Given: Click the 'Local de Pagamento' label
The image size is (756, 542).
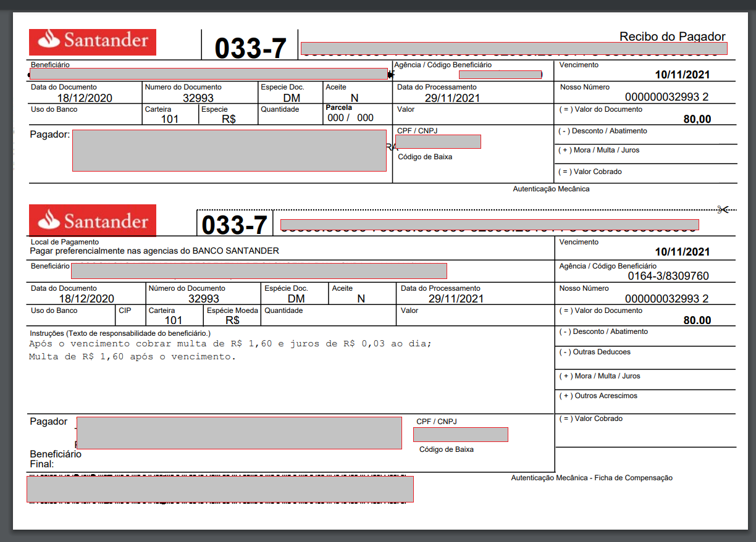Looking at the screenshot, I should (x=65, y=242).
